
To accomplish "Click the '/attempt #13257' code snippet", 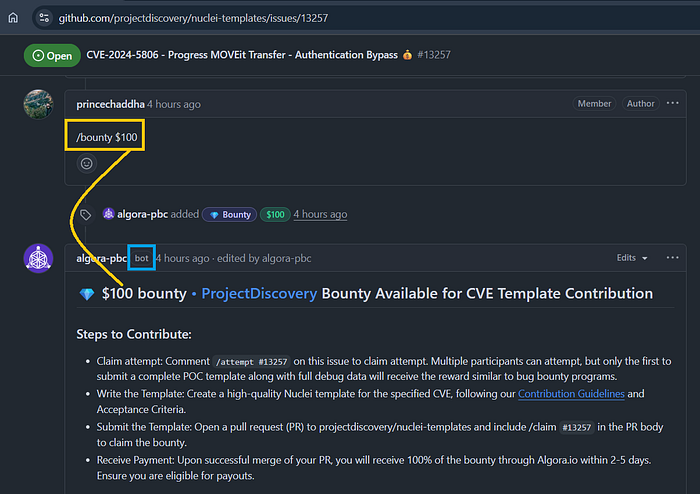I will [x=252, y=361].
